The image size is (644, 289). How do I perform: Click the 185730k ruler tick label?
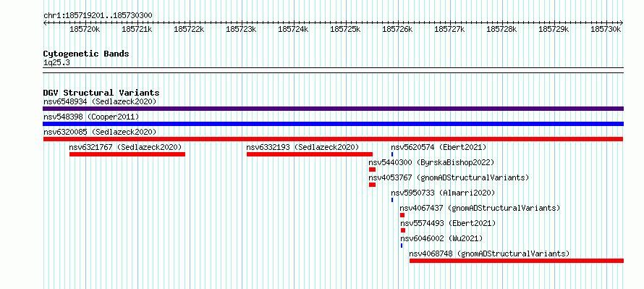tap(606, 30)
